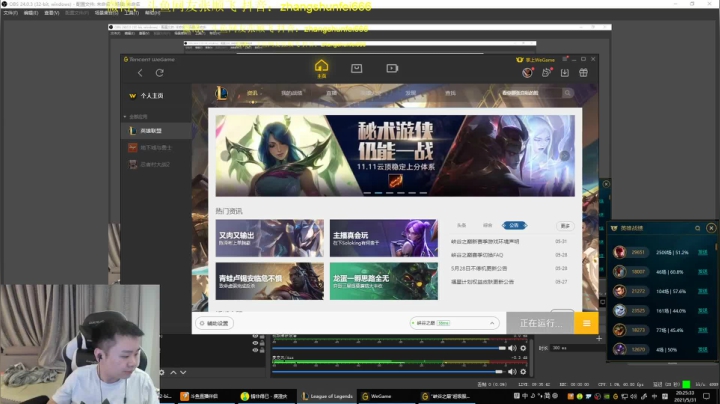Click the hero avatar in the 29651 row

point(619,252)
